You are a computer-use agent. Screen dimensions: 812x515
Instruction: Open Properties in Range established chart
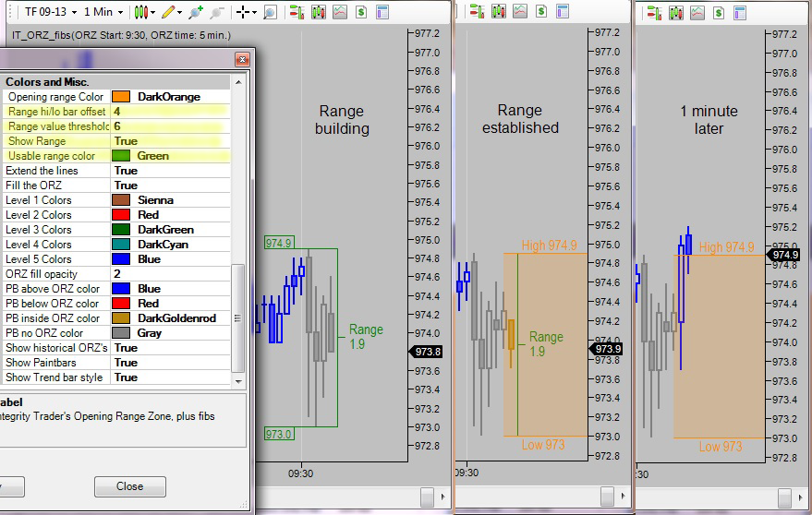563,11
